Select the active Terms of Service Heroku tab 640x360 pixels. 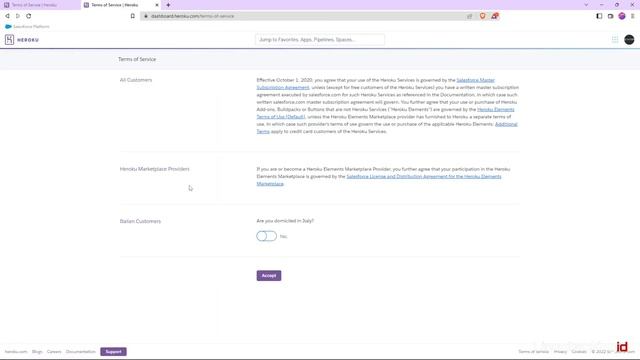click(x=120, y=5)
